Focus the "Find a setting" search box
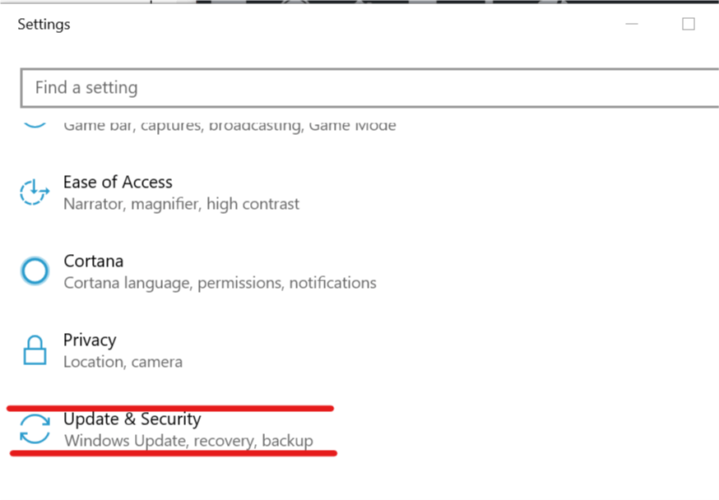 (370, 88)
